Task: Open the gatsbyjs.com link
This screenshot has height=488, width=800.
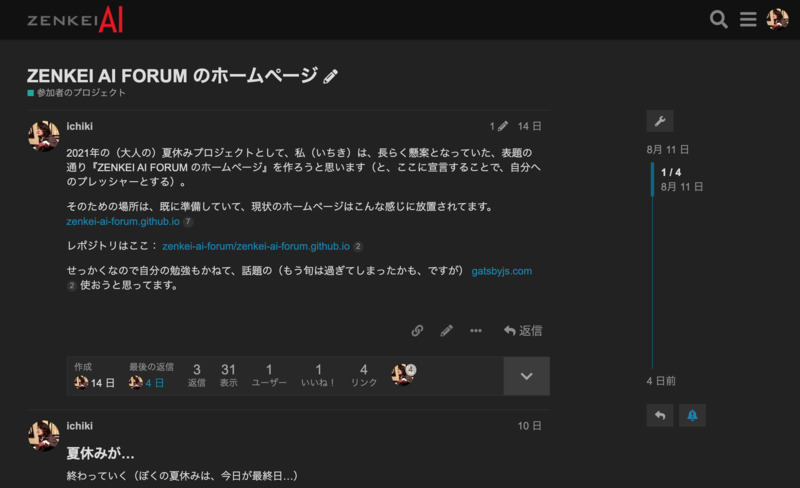Action: tap(502, 271)
